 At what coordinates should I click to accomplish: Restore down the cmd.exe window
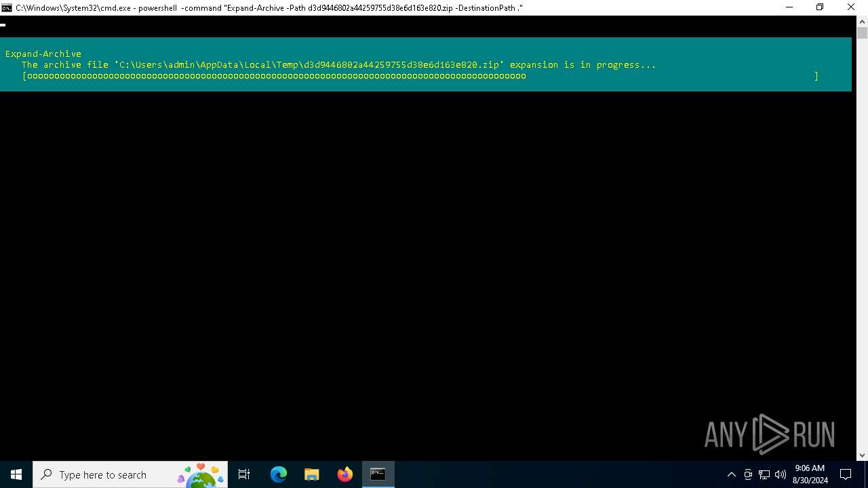[820, 7]
